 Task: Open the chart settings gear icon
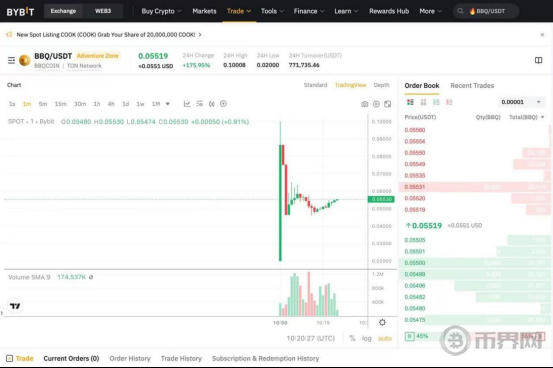pyautogui.click(x=382, y=322)
